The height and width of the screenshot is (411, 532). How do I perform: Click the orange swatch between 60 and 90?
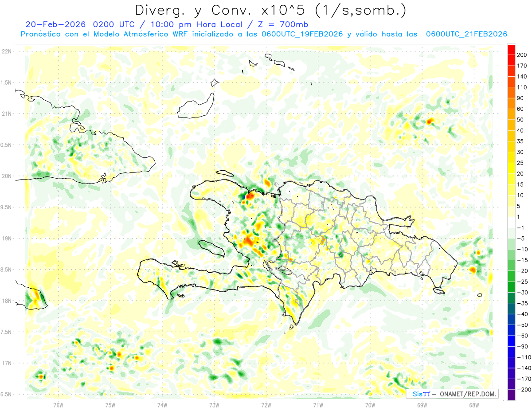pos(512,104)
